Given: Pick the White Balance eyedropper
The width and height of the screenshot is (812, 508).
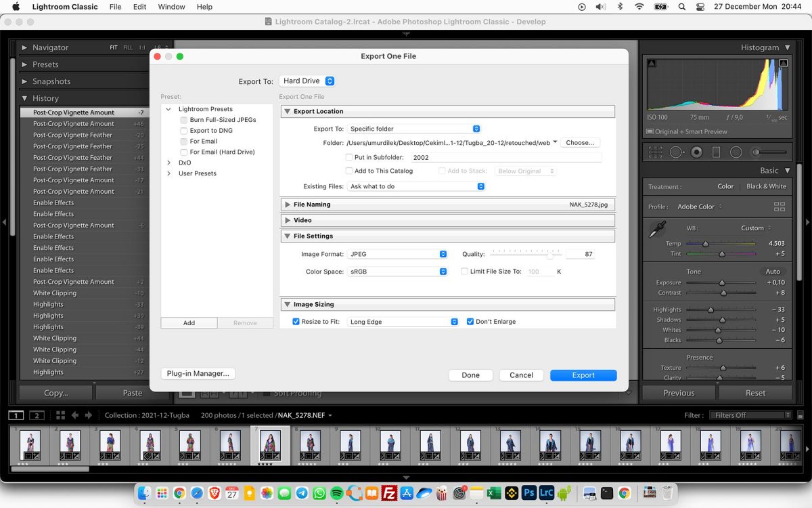Looking at the screenshot, I should (656, 230).
